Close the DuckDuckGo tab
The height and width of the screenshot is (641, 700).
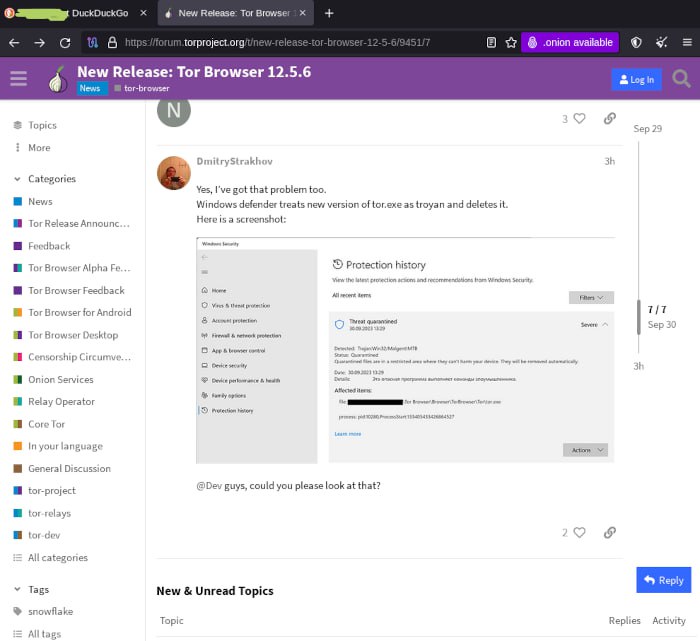(x=143, y=13)
